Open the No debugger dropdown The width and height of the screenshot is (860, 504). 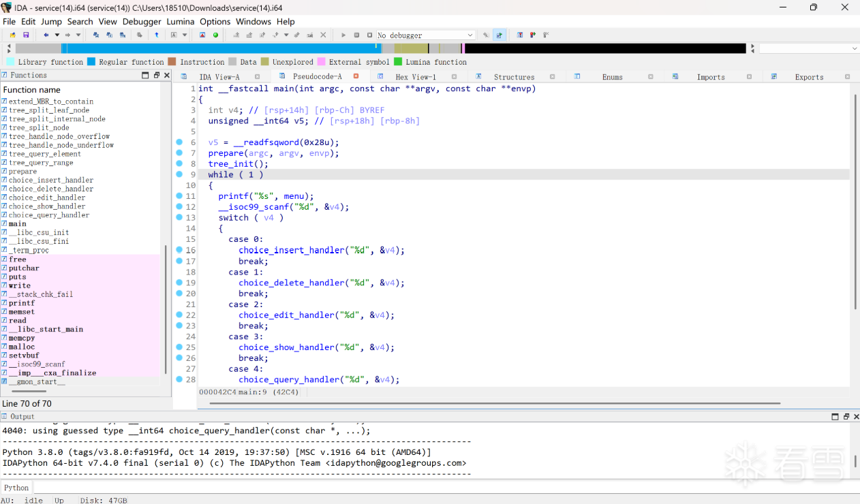pyautogui.click(x=470, y=35)
